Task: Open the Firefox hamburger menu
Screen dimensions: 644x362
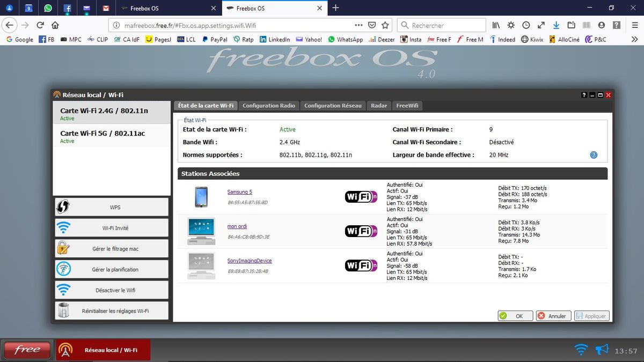Action: click(x=635, y=25)
